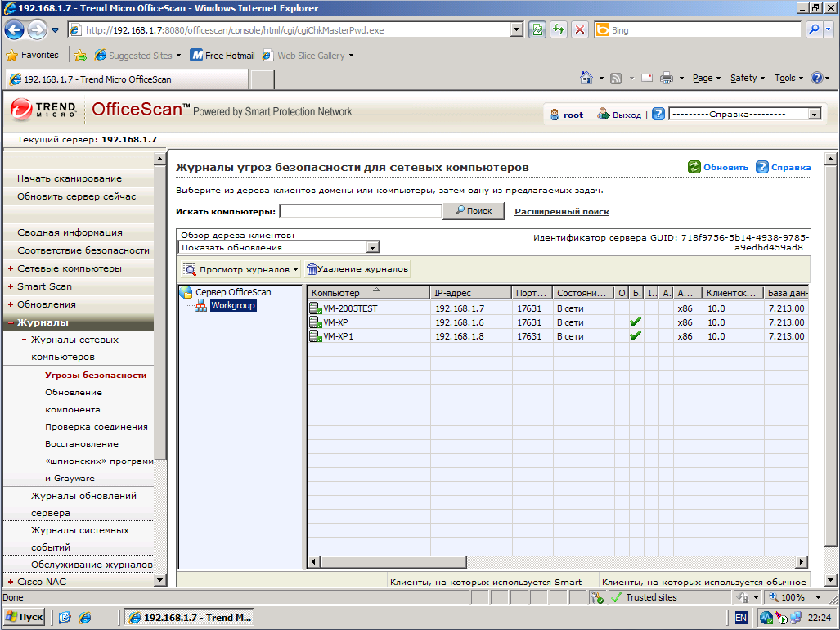Click the RSS Feeds icon in command bar
This screenshot has width=840, height=630.
click(616, 79)
